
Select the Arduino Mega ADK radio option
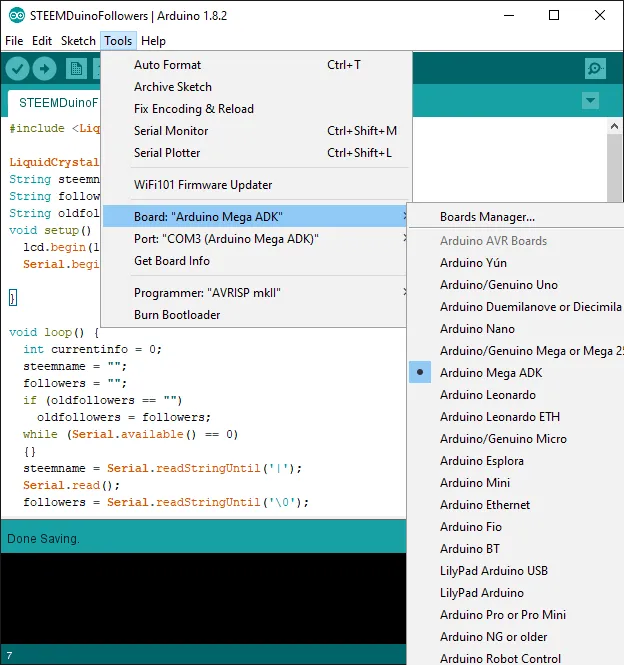point(420,372)
